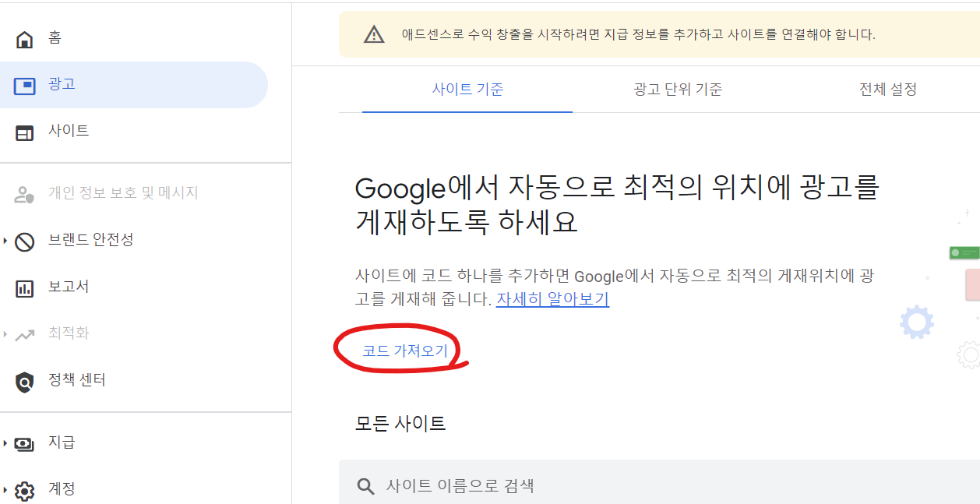Screen dimensions: 980x504
Task: Click the 지급 money icon
Action: 25,444
